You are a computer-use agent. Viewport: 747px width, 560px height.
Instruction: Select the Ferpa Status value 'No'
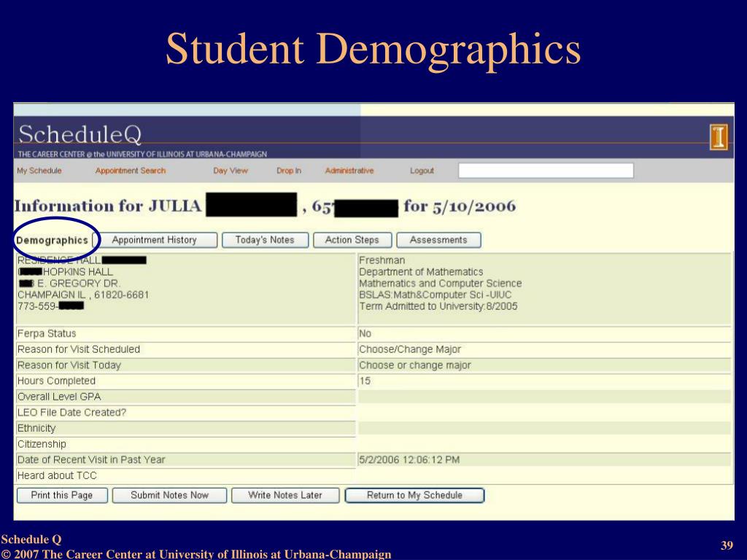coord(365,333)
